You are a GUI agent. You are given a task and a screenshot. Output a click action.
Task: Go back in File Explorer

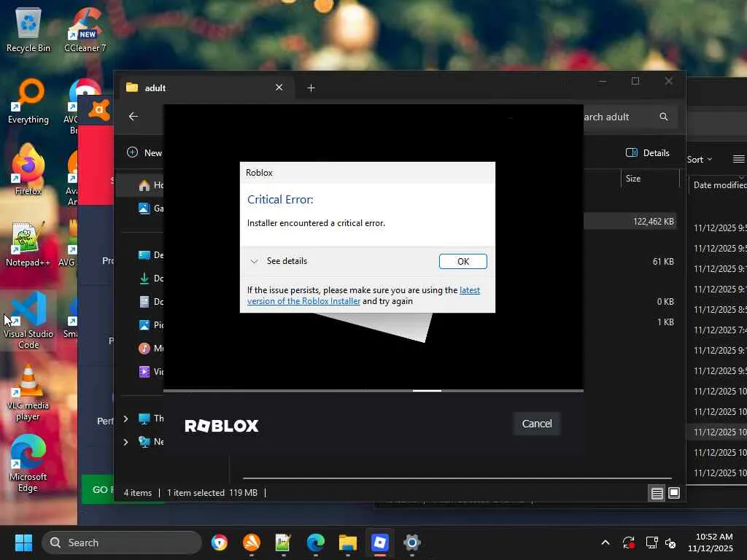[133, 116]
